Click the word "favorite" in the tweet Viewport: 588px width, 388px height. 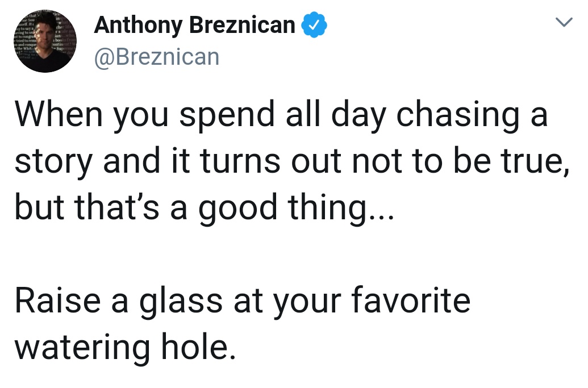pos(411,300)
